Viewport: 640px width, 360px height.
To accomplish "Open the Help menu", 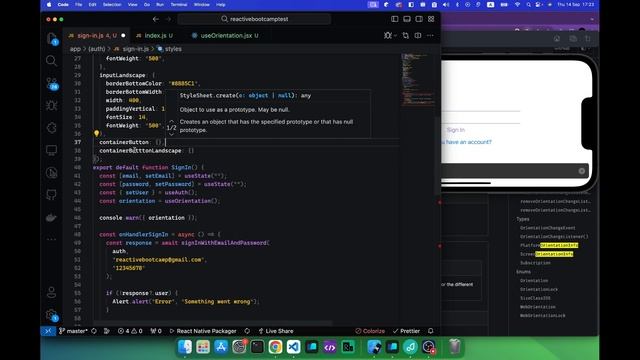I will (221, 4).
